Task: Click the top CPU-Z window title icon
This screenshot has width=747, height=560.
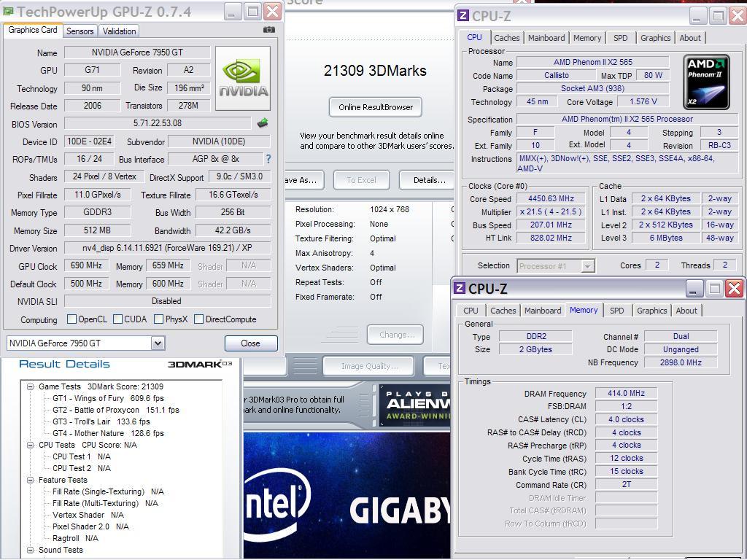Action: coord(463,16)
